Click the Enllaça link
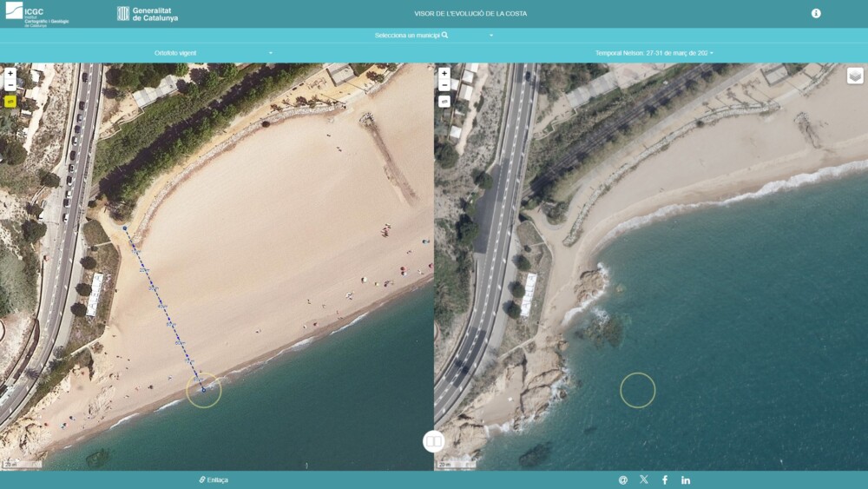The width and height of the screenshot is (868, 489). (214, 479)
